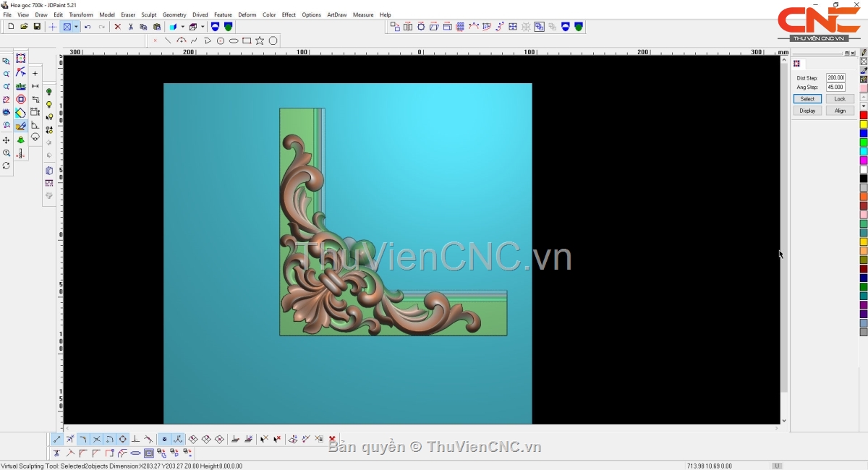
Task: Toggle the intersection snap button
Action: (96, 439)
